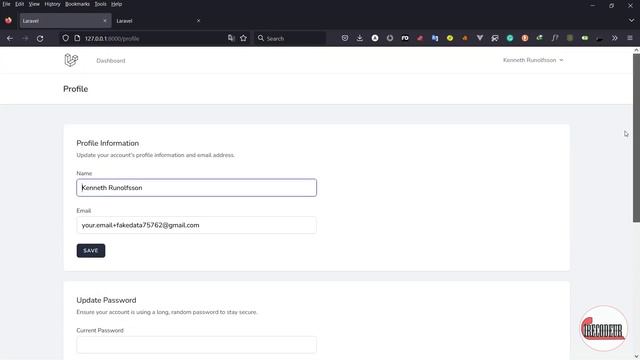Click the scrollbar down arrow
This screenshot has height=360, width=640.
636,356
